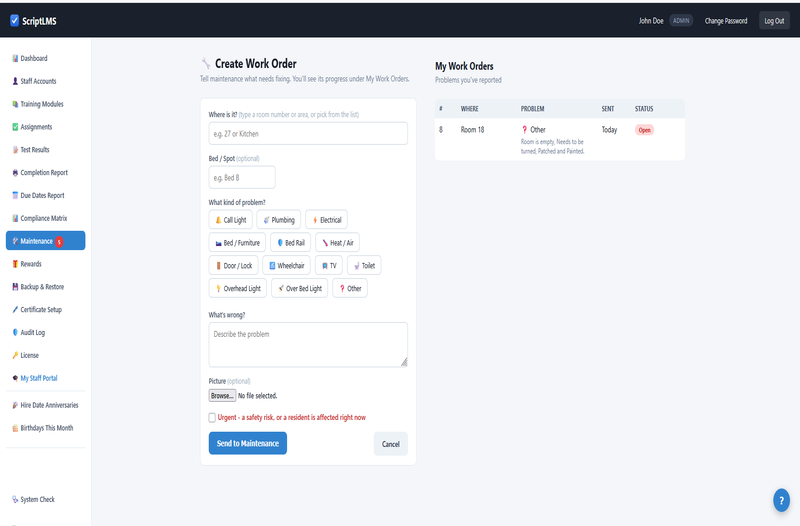
Task: Click Browse to attach a picture
Action: [x=222, y=396]
